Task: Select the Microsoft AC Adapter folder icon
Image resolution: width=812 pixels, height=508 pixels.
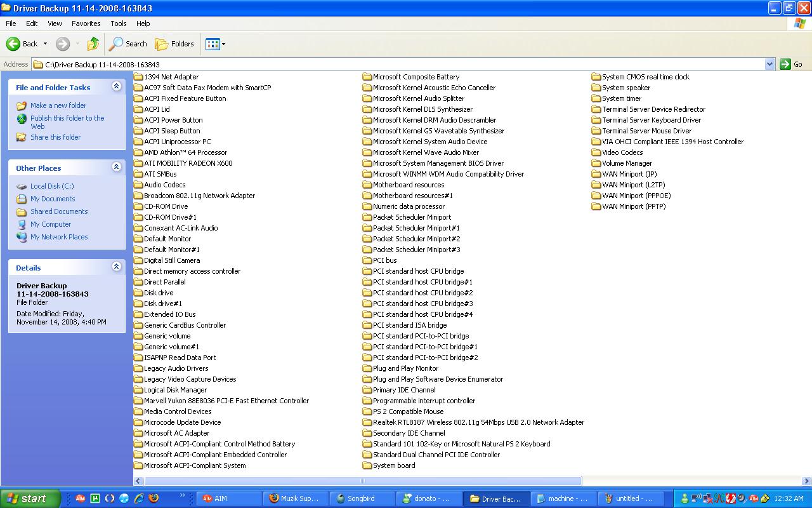Action: click(x=138, y=433)
